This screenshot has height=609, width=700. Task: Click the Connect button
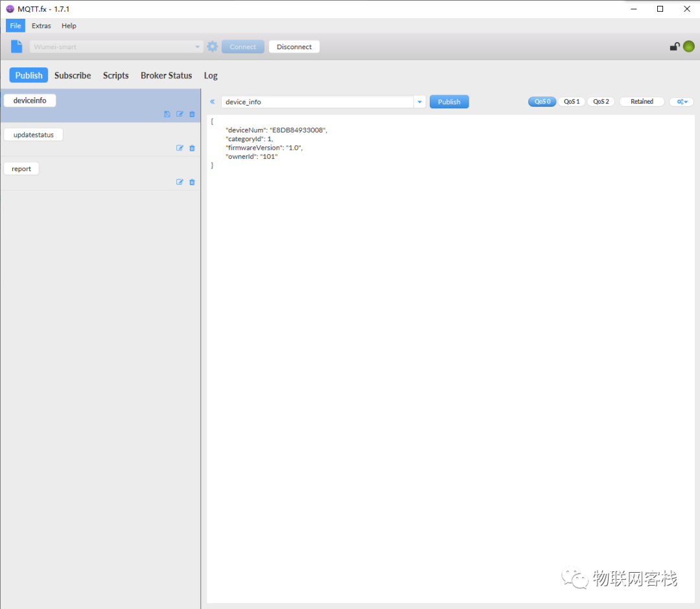243,47
